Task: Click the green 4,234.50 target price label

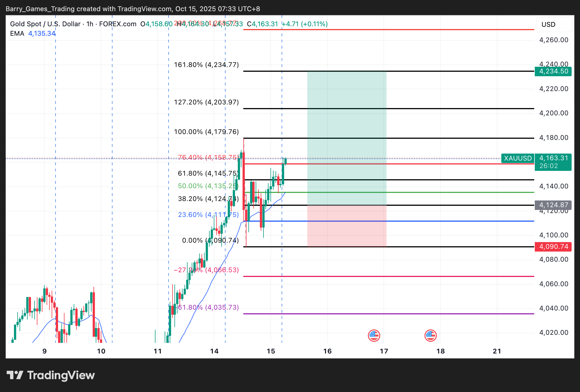Action: coord(553,71)
